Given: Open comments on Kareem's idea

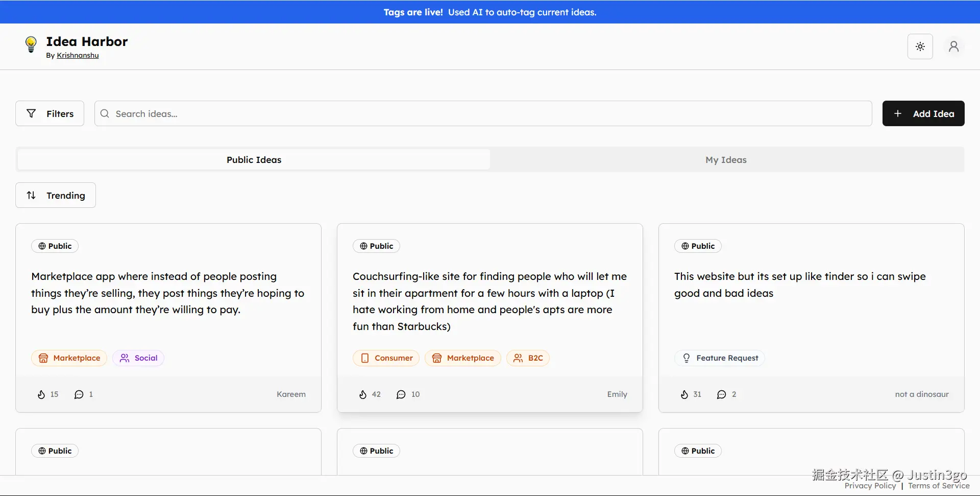Looking at the screenshot, I should click(79, 394).
